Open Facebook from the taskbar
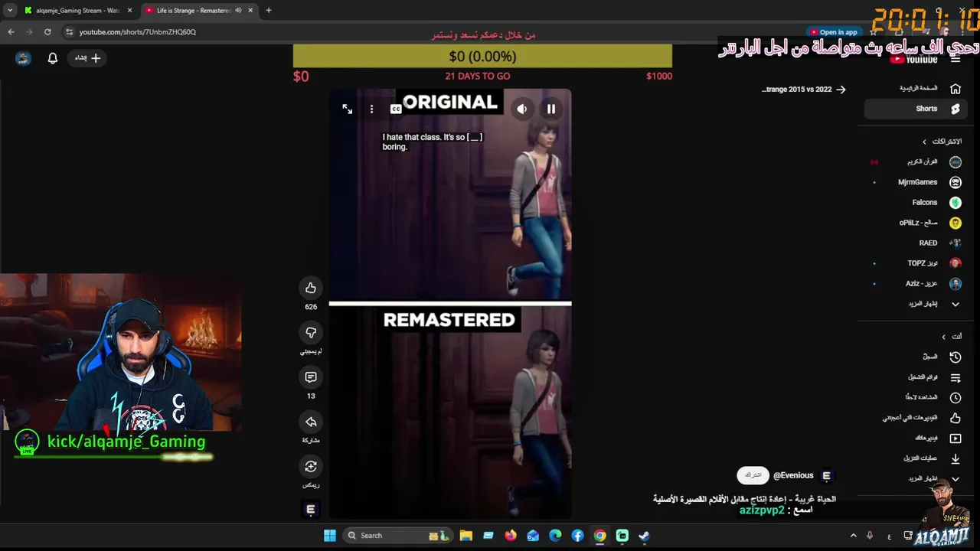 tap(577, 536)
